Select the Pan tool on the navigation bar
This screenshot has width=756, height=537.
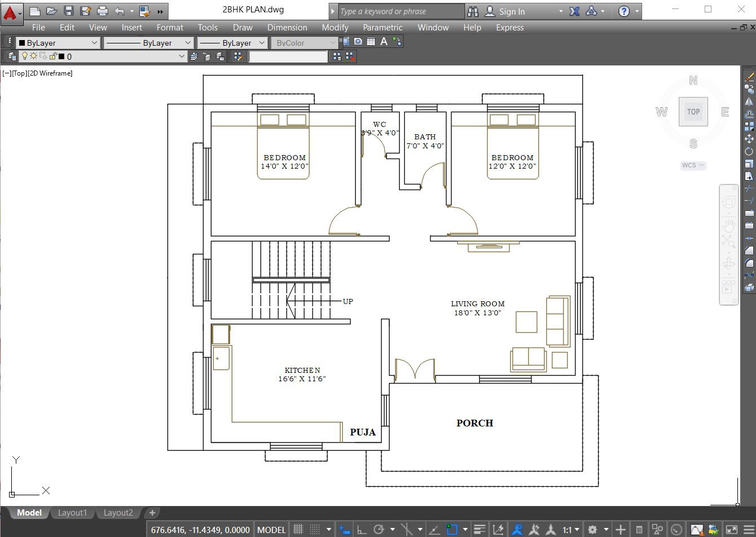tap(728, 225)
